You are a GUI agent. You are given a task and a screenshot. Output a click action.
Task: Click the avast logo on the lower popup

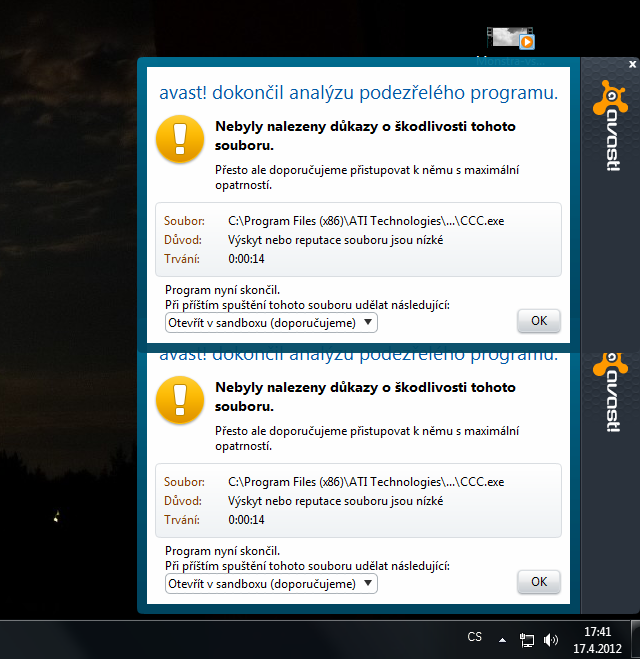[x=610, y=392]
